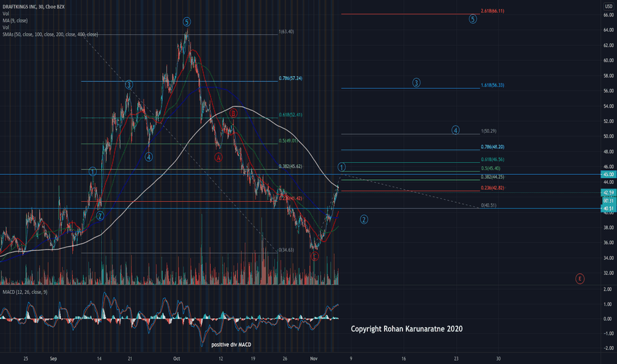Screen dimensions: 617x364
Task: Select the 0.618(52.41) Fibonacci level label
Action: click(x=291, y=115)
